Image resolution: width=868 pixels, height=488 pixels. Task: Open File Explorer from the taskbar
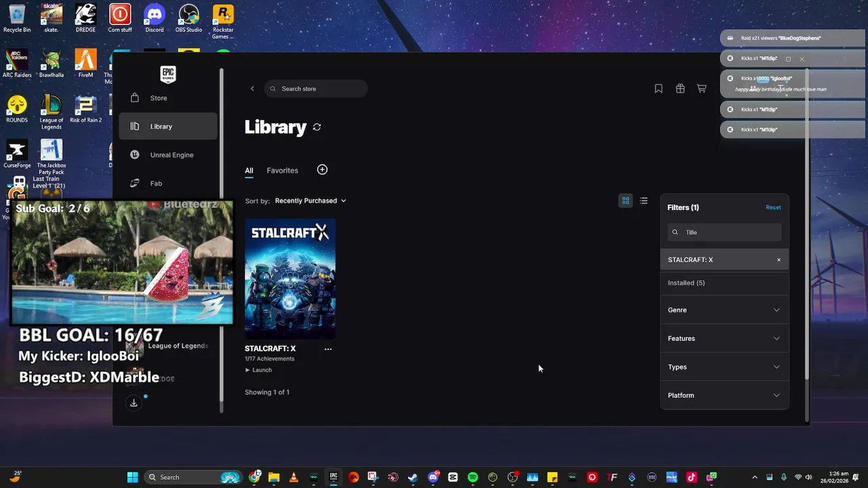(x=274, y=477)
